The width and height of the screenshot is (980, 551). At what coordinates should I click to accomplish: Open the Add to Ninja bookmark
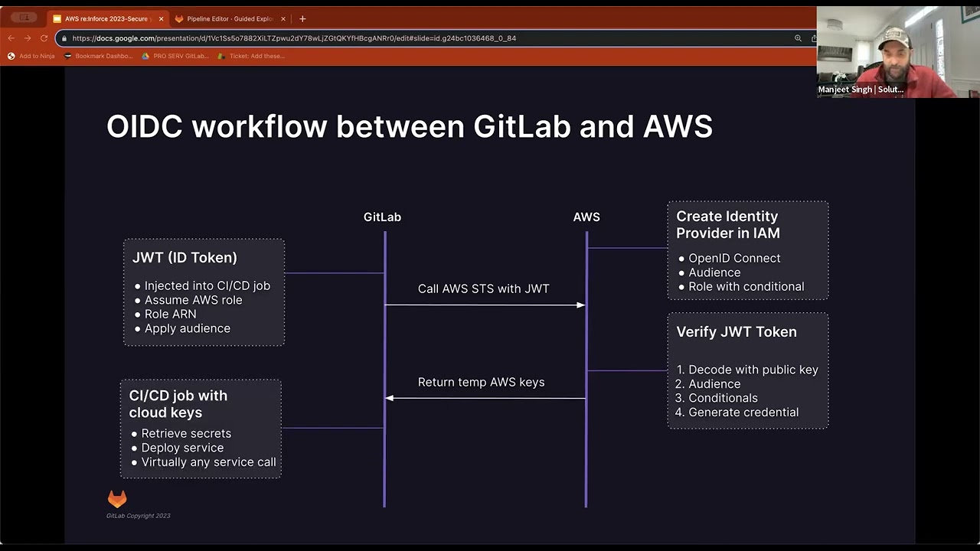31,56
